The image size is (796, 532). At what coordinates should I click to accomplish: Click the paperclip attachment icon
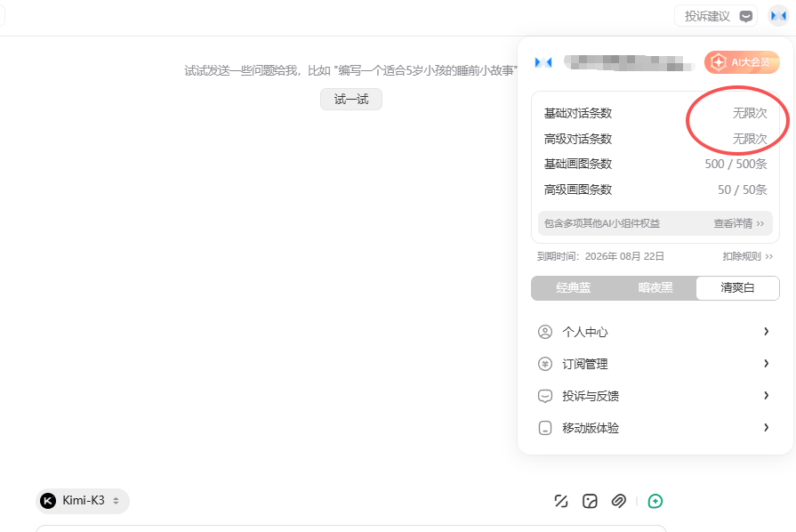click(x=618, y=501)
